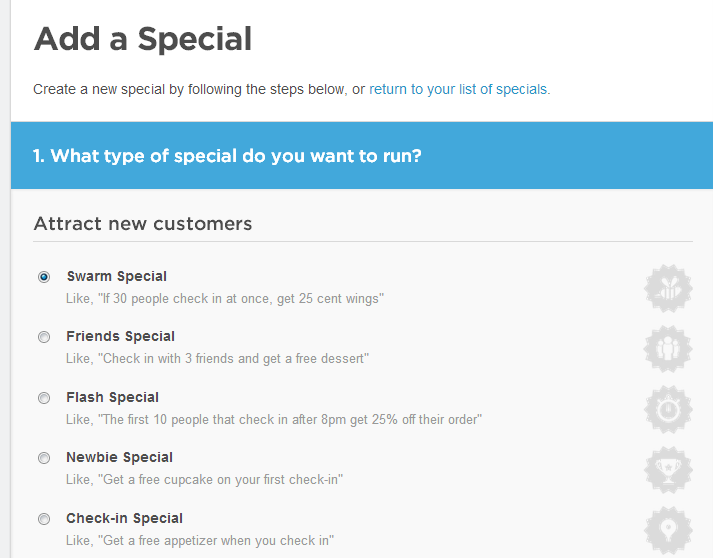The width and height of the screenshot is (713, 558).
Task: Click the Flash Special stopwatch badge icon
Action: 668,409
